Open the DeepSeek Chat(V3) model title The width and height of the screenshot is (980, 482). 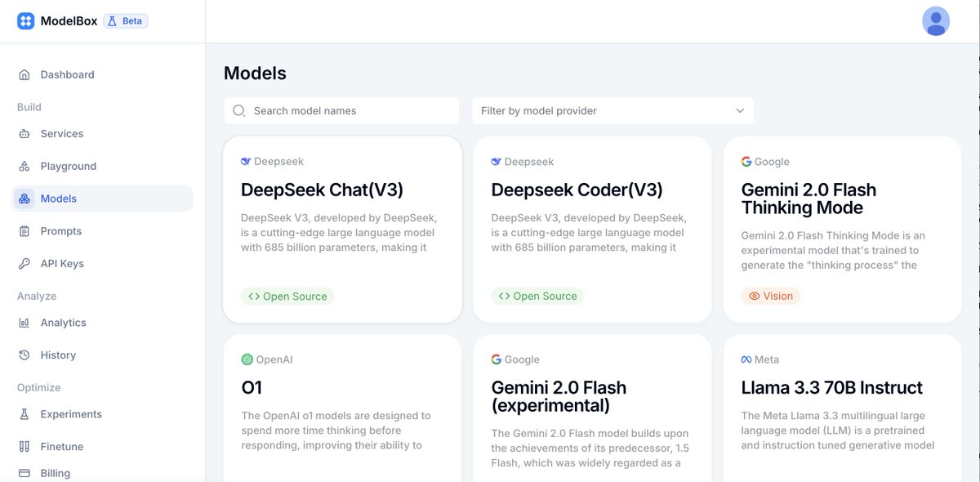(322, 190)
